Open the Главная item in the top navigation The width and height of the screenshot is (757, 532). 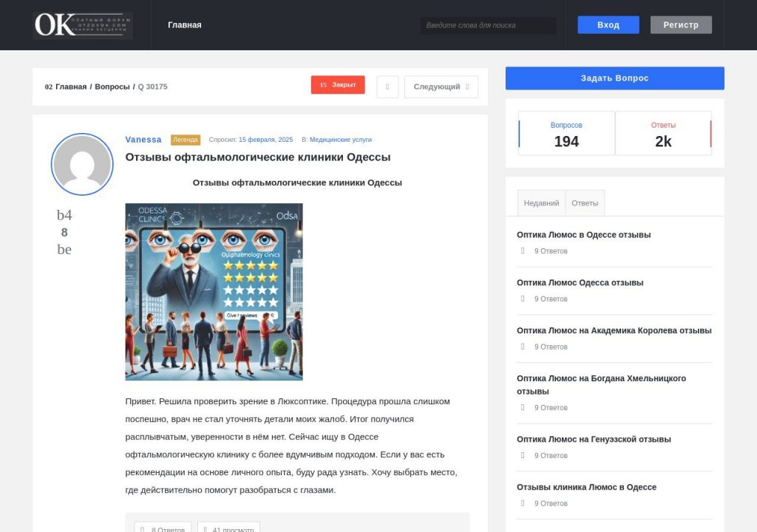pos(184,25)
